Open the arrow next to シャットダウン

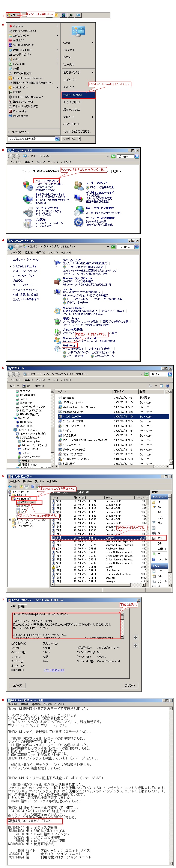79,138
